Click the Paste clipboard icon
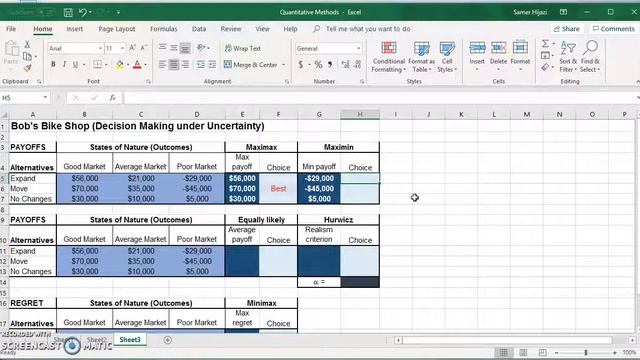 point(11,49)
